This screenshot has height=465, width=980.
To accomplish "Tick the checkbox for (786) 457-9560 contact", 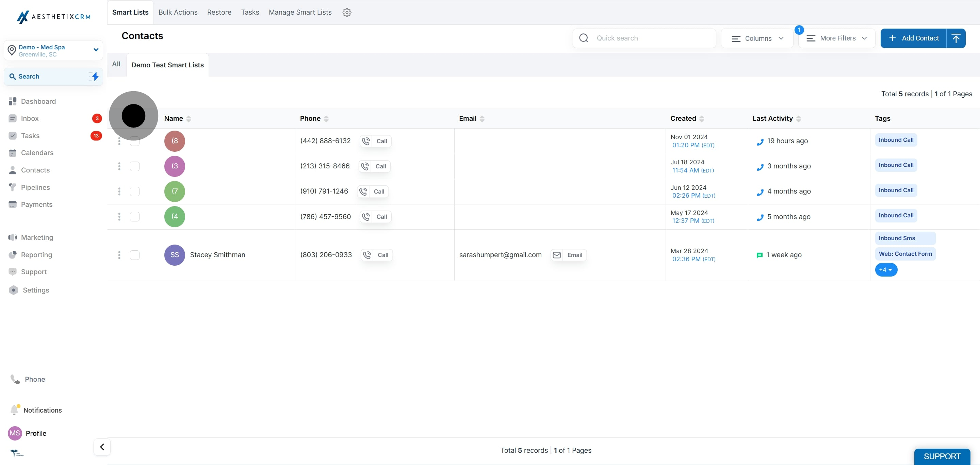I will point(135,217).
